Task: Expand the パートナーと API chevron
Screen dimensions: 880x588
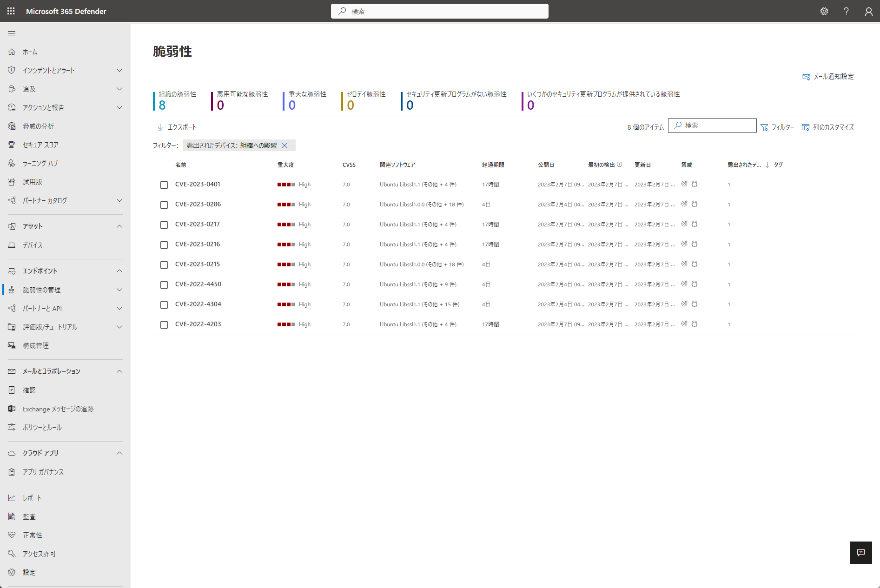Action: pos(119,308)
